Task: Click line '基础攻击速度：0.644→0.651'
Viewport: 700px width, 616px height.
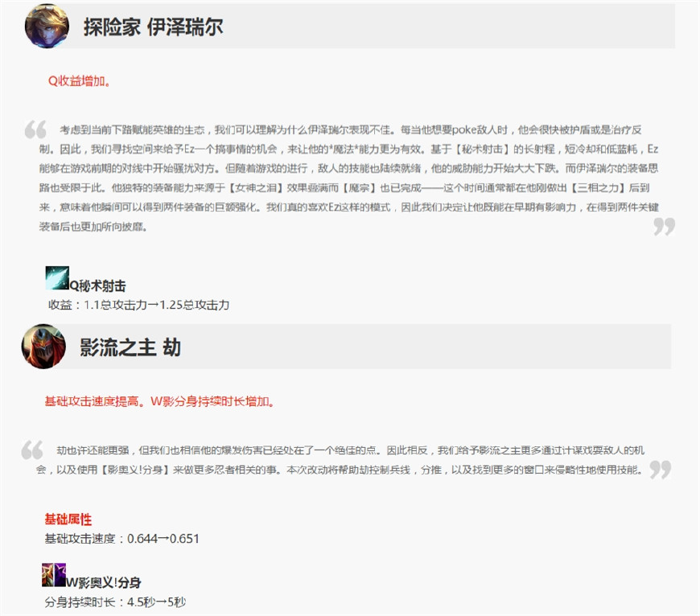Action: (121, 539)
